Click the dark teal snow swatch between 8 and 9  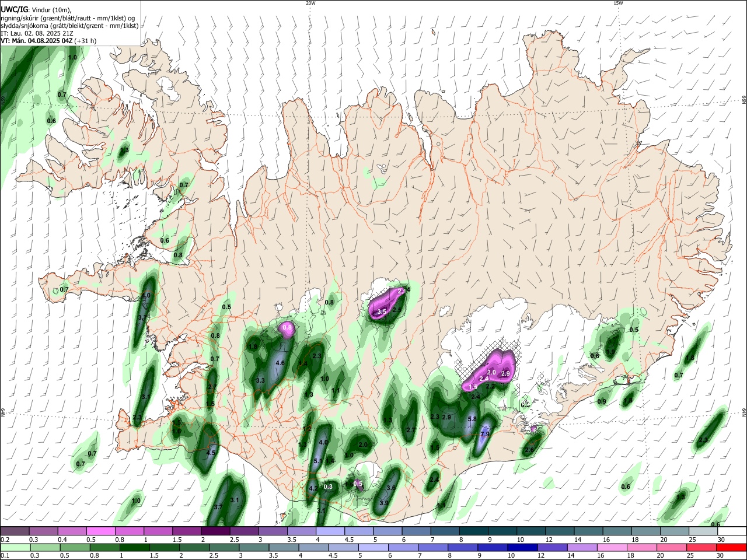pyautogui.click(x=474, y=531)
